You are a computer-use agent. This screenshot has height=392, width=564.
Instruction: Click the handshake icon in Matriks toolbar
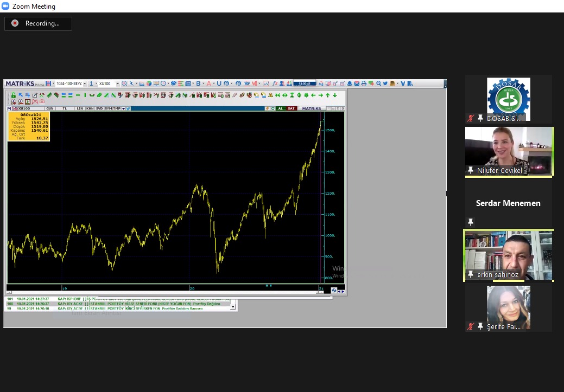(173, 83)
